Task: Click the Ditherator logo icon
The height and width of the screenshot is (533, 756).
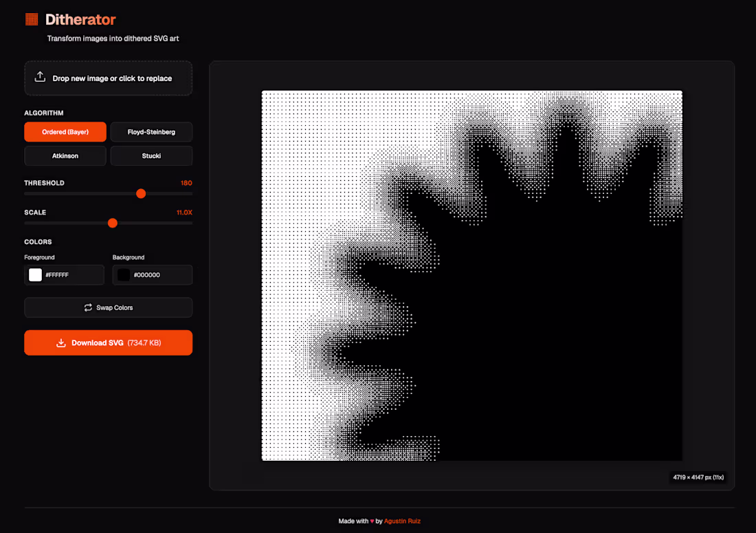Action: point(32,20)
